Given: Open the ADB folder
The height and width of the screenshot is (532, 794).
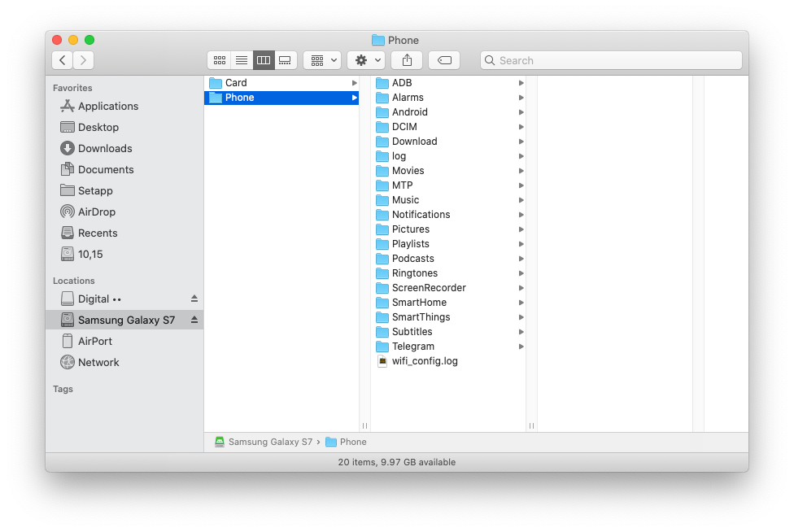Looking at the screenshot, I should (x=448, y=82).
